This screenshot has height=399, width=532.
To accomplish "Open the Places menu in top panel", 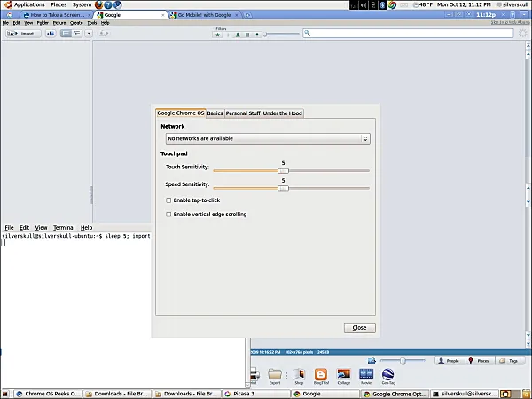I will [59, 4].
